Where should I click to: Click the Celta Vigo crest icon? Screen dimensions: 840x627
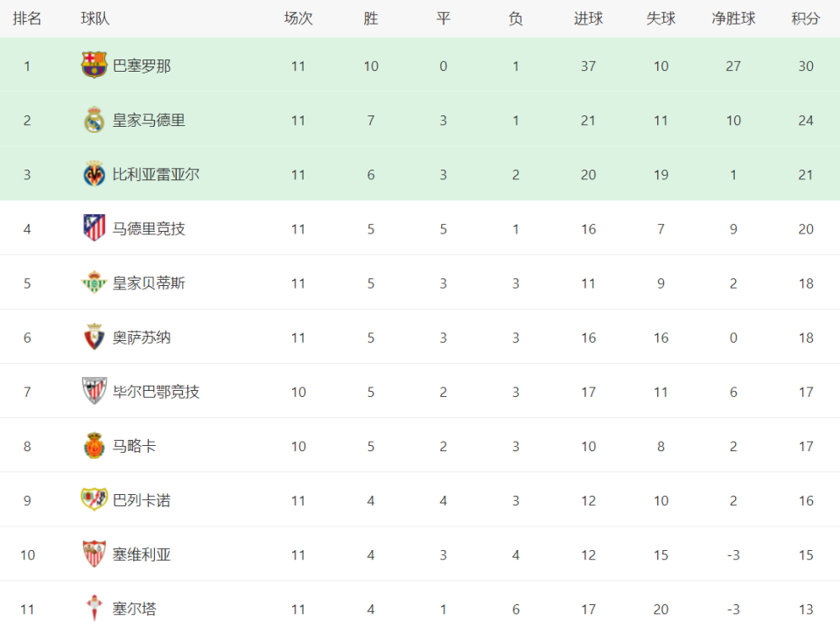(94, 608)
